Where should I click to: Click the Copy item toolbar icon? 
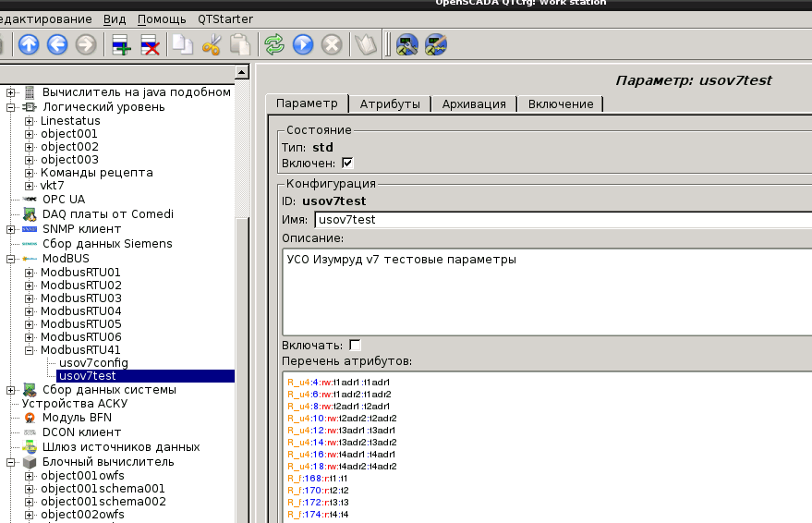(x=183, y=44)
